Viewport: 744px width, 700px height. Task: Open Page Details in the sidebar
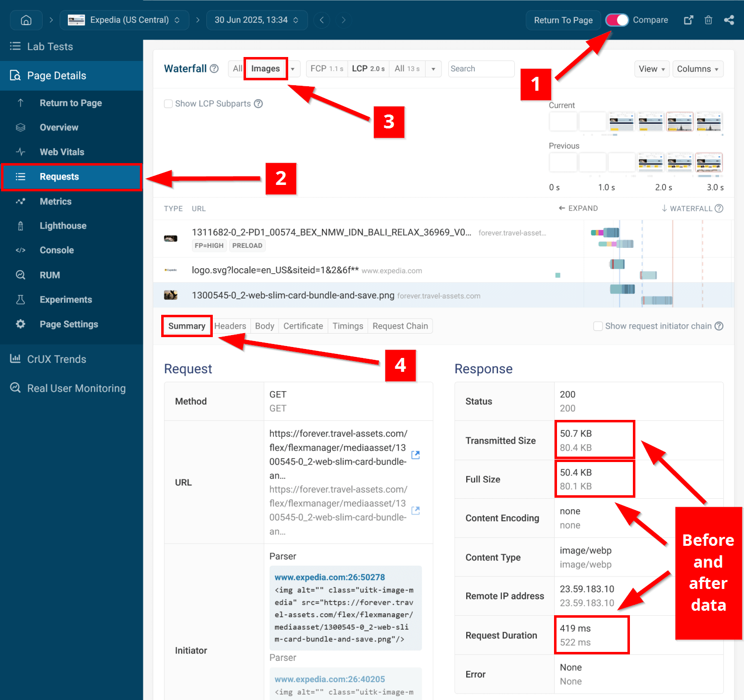pyautogui.click(x=71, y=75)
